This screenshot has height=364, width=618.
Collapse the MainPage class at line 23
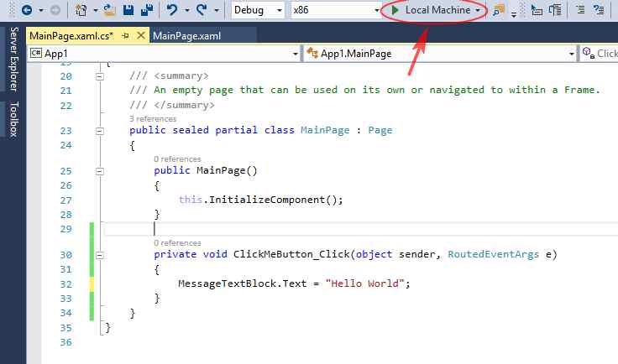tap(100, 131)
